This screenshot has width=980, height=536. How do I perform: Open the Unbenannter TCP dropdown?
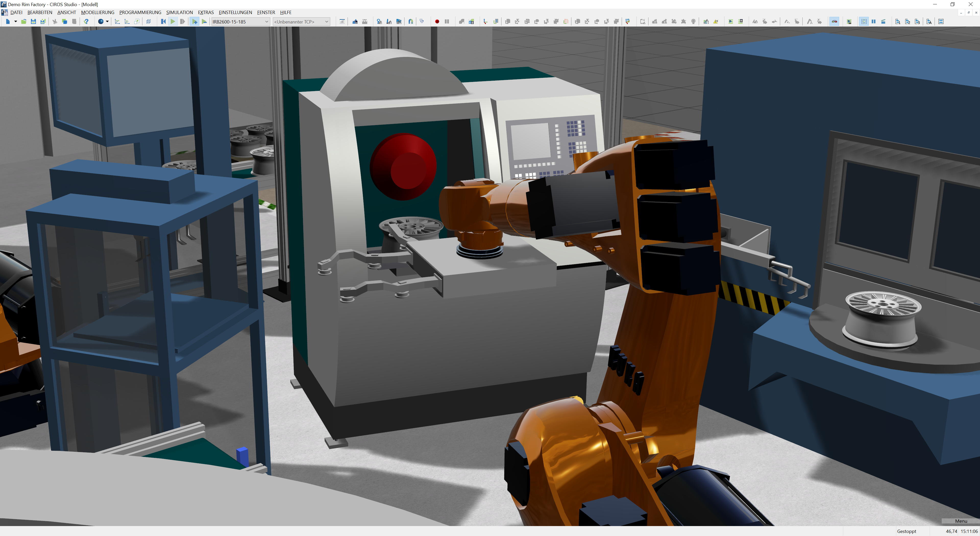coord(326,22)
